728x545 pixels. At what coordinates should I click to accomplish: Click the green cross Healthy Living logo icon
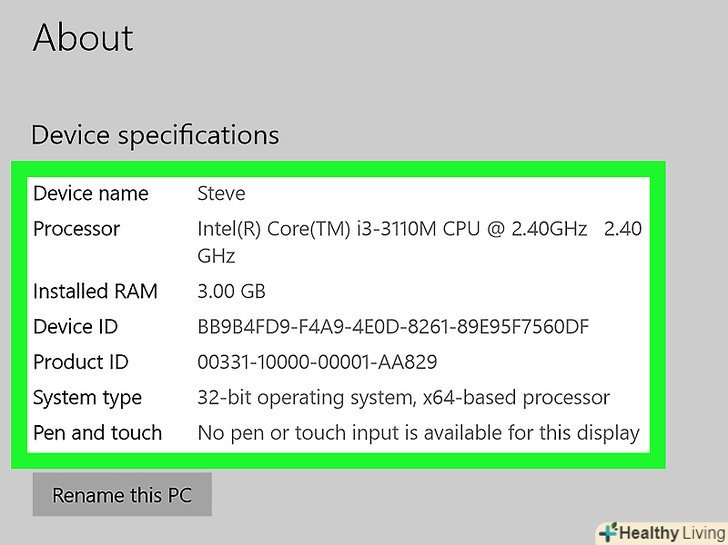click(606, 532)
